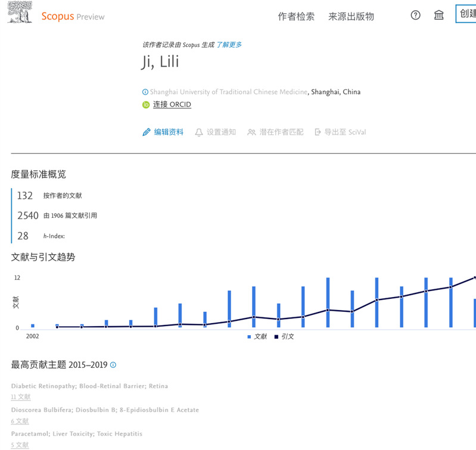Toggle the 文献 legend entry in chart
This screenshot has width=476, height=450.
coord(257,337)
